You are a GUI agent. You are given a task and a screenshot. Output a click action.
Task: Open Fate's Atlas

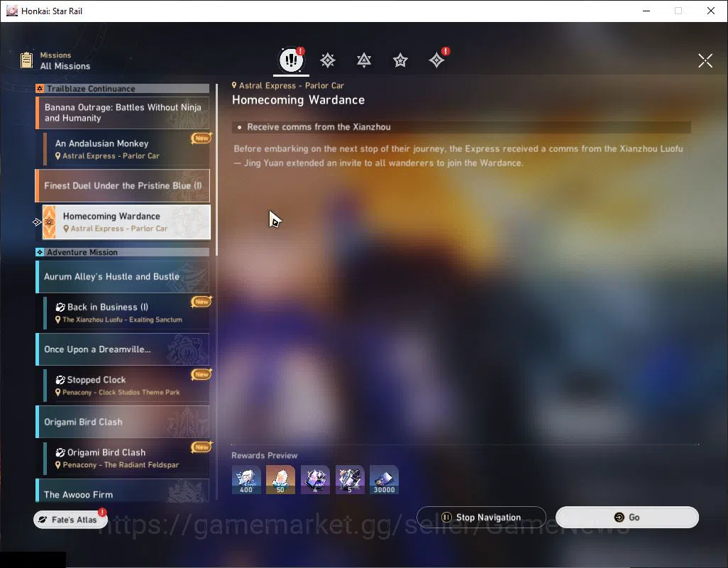(x=70, y=520)
